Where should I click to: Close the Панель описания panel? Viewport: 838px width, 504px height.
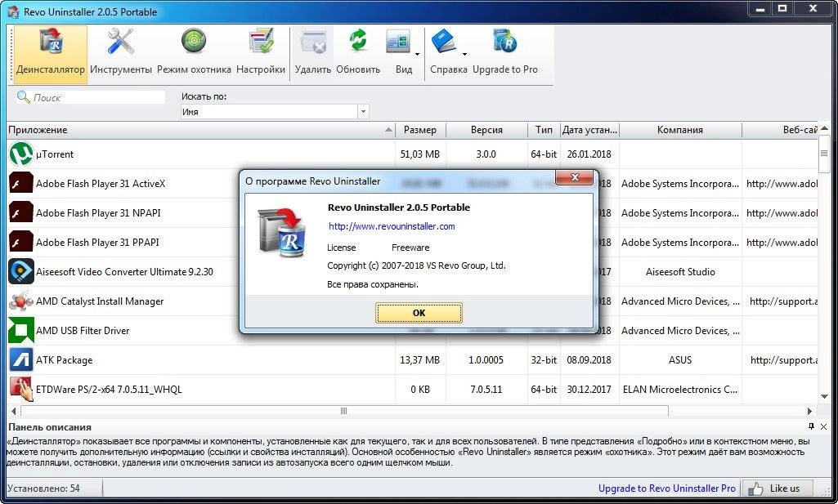(823, 426)
